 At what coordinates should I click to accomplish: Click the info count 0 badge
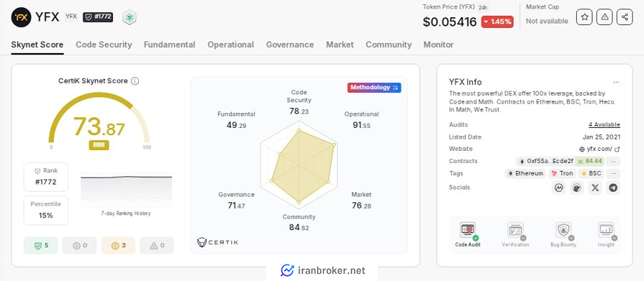tap(79, 245)
